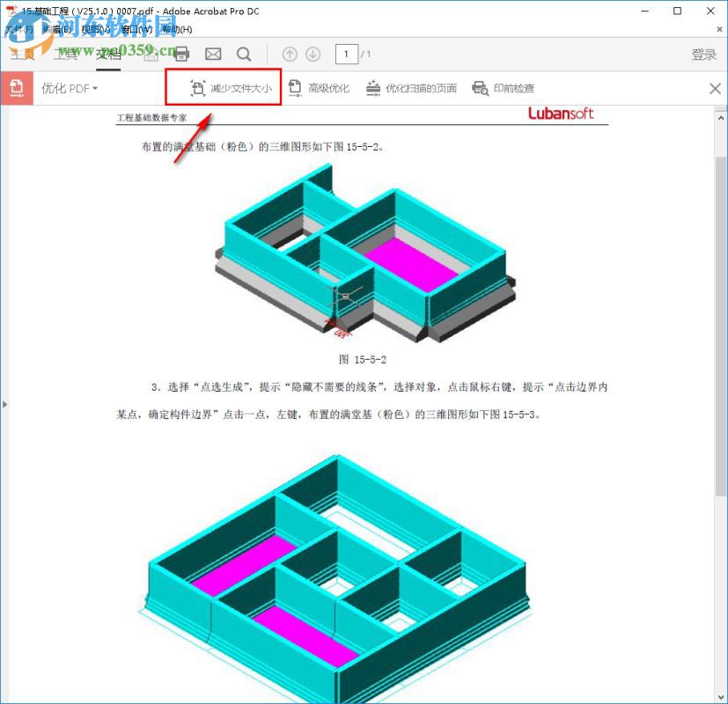Click the Print icon in the toolbar
Viewport: 728px width, 704px height.
182,54
